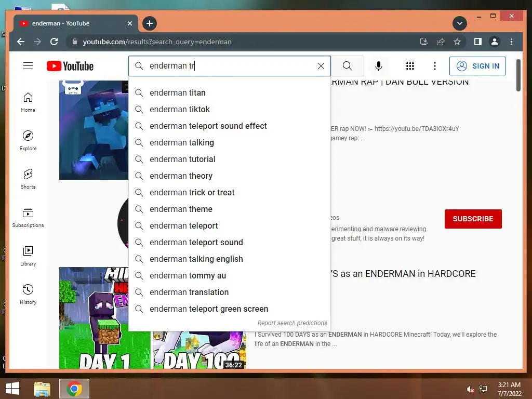This screenshot has width=532, height=399.
Task: Open YouTube settings three-dot menu
Action: point(435,66)
